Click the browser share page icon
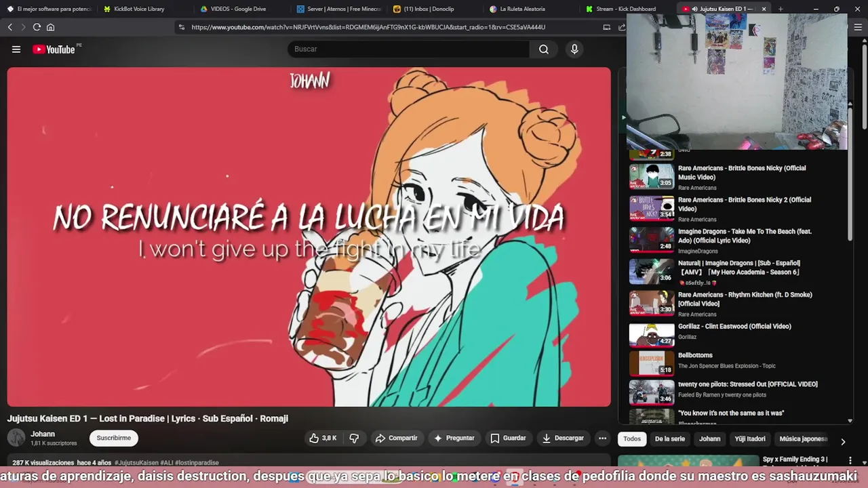Screen dimensions: 868x488 (621, 27)
